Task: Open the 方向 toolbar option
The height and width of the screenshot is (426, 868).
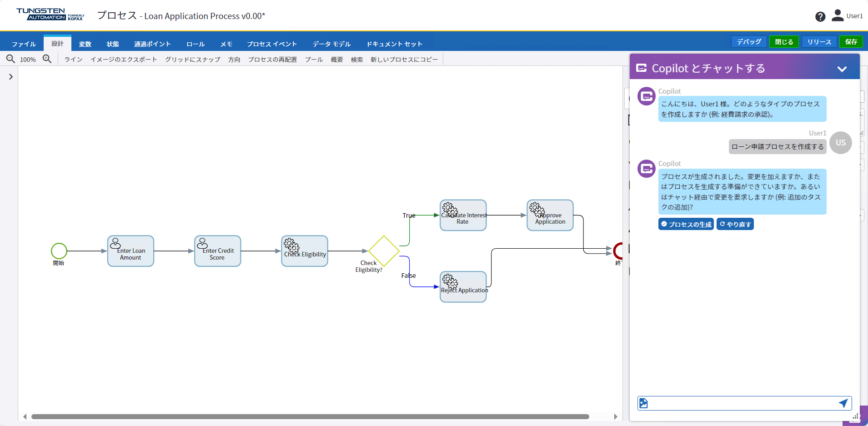Action: [x=234, y=60]
